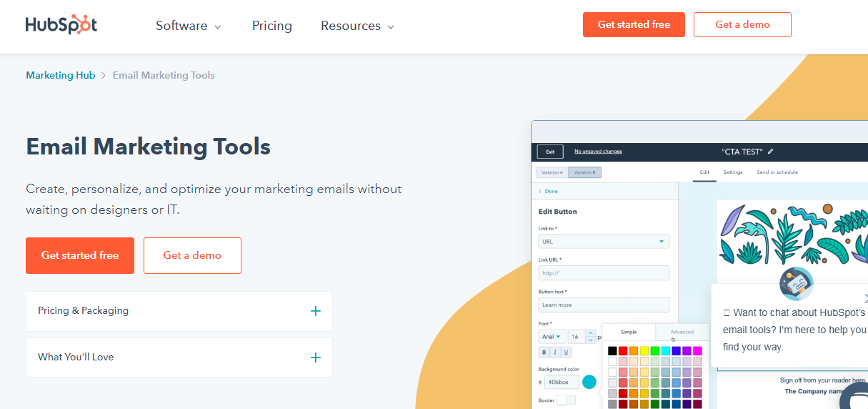Screen dimensions: 868x409
Task: Select the Advanced color picker tab
Action: point(682,332)
